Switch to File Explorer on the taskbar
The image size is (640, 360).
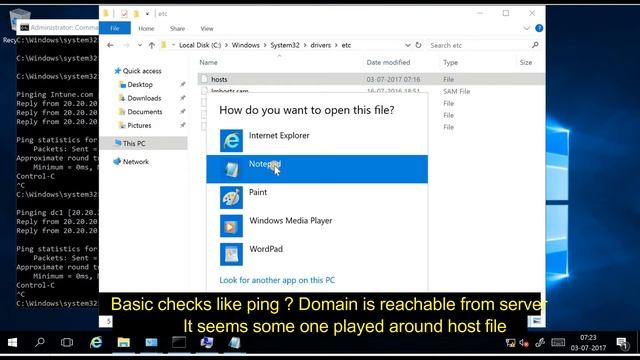point(123,342)
